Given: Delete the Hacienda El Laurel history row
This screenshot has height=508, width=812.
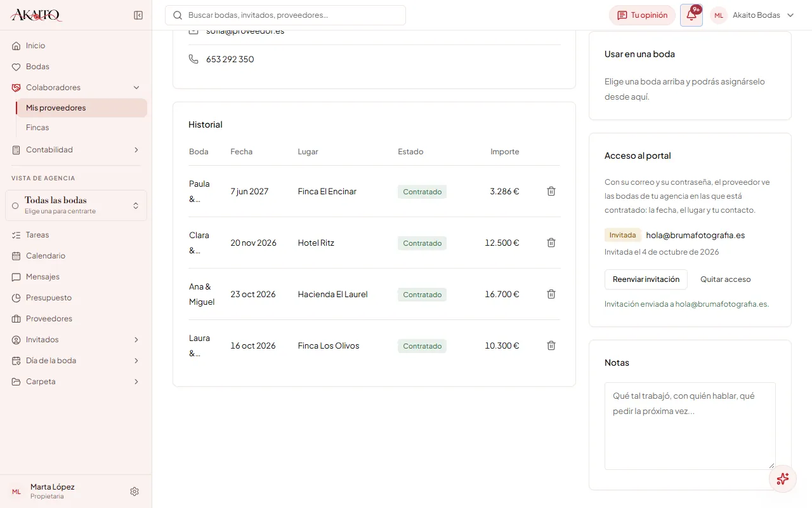Looking at the screenshot, I should click(551, 294).
